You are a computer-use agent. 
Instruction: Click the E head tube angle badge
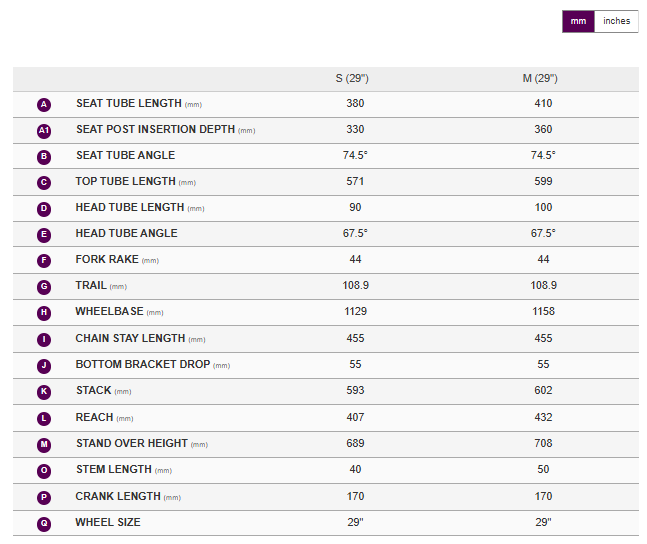44,234
